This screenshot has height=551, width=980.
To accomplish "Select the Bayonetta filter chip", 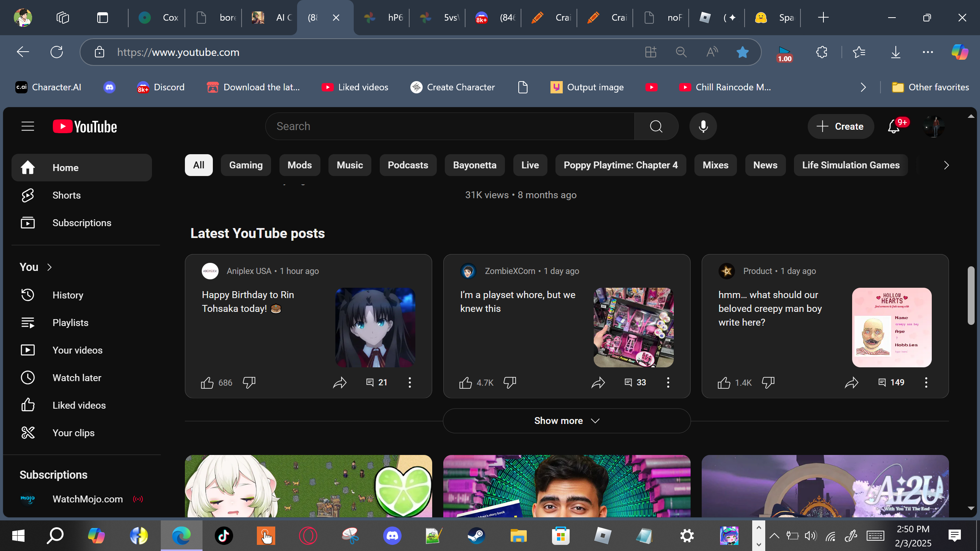I will (x=475, y=165).
